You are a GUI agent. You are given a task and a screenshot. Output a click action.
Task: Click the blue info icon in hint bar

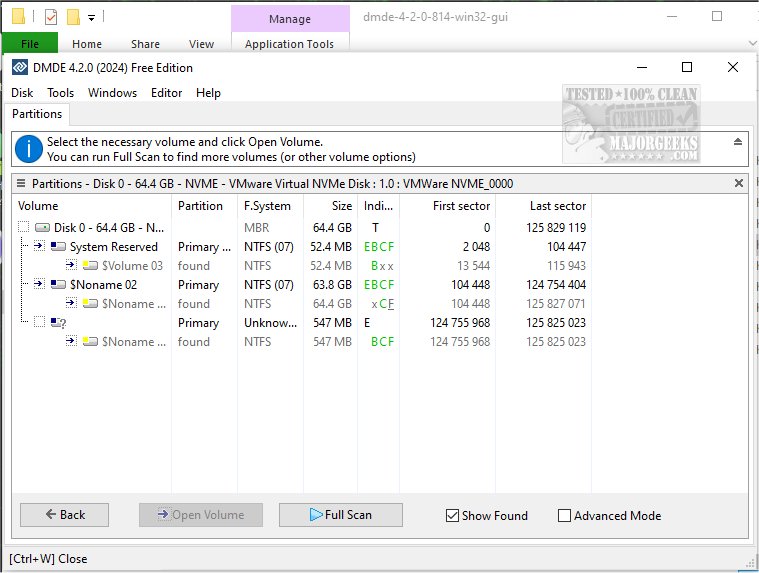[29, 149]
